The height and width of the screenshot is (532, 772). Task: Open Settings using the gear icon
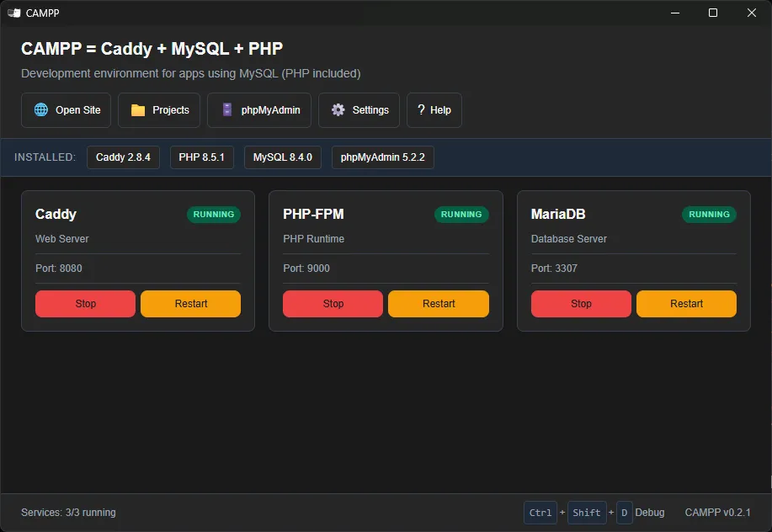[x=338, y=109]
